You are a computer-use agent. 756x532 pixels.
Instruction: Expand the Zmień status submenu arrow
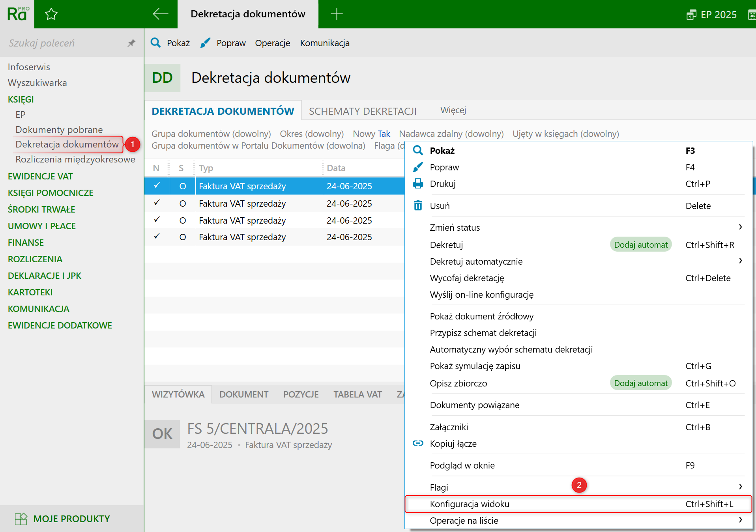(740, 227)
